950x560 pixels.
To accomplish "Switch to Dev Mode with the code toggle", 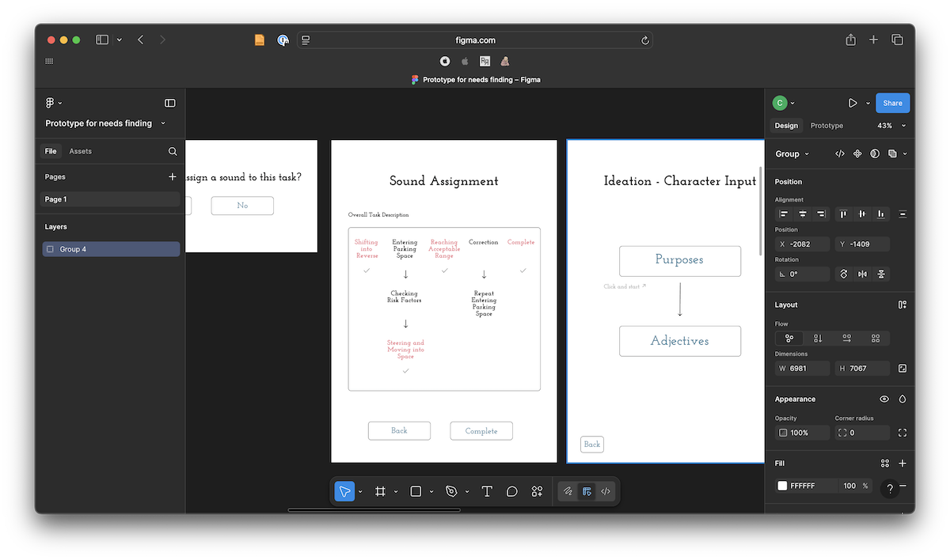I will point(606,491).
